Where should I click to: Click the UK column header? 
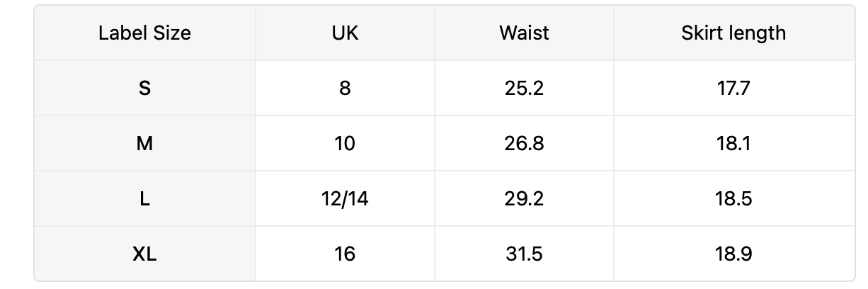coord(345,33)
